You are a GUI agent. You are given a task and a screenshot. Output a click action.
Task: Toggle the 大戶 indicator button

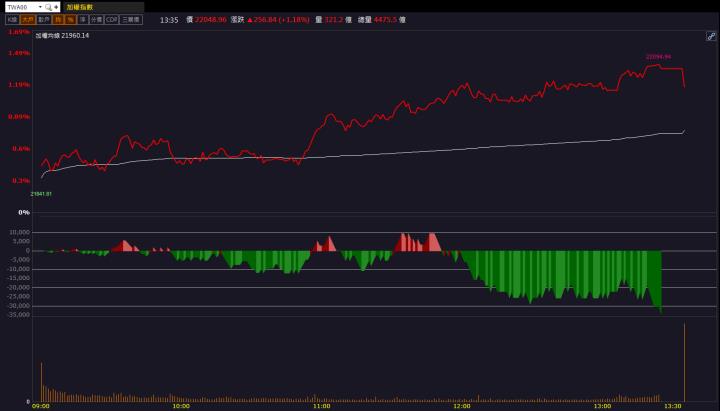pyautogui.click(x=28, y=19)
